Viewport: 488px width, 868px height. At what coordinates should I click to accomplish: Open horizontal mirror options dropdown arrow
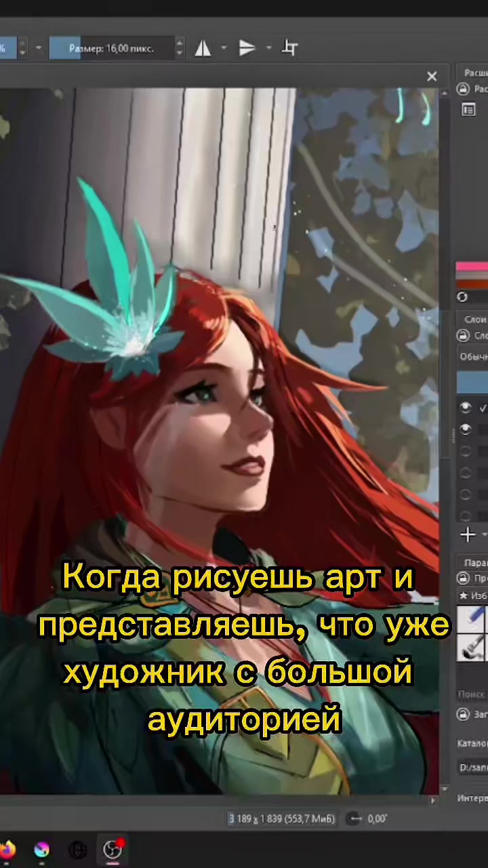click(x=224, y=48)
